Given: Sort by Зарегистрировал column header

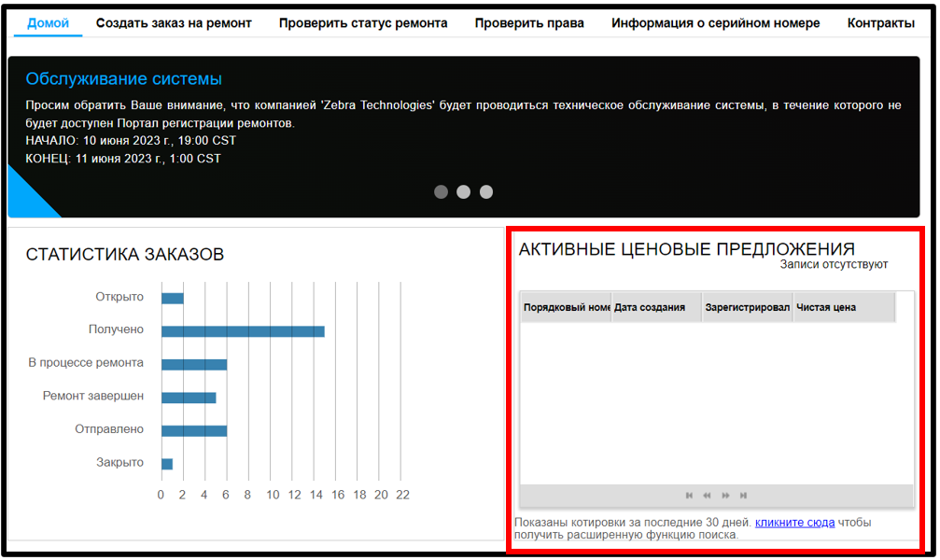Looking at the screenshot, I should tap(748, 308).
